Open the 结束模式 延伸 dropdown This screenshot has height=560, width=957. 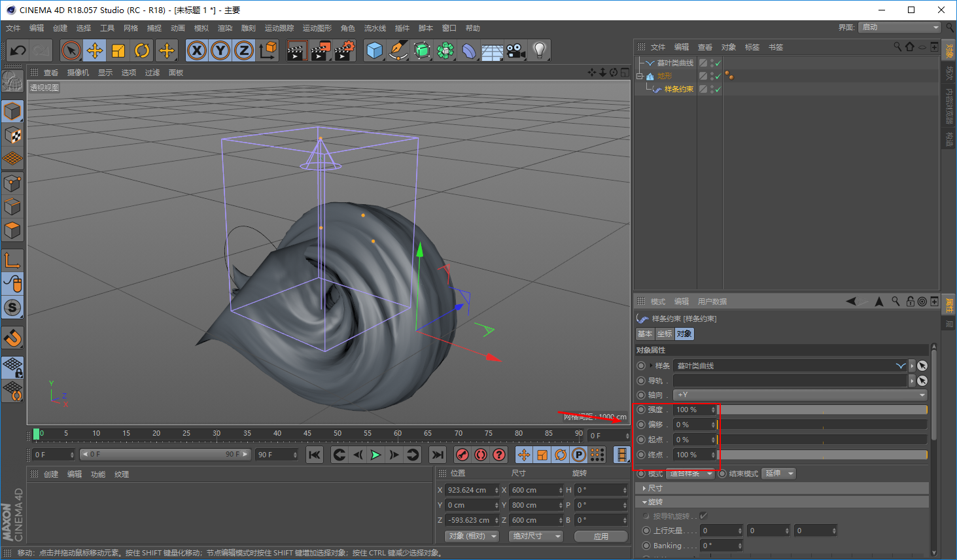click(x=780, y=473)
